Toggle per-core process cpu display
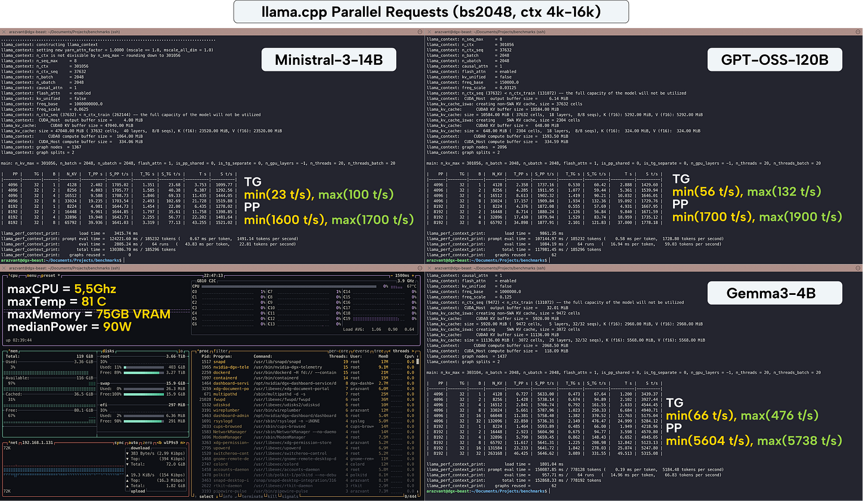This screenshot has width=868, height=501. tap(339, 351)
